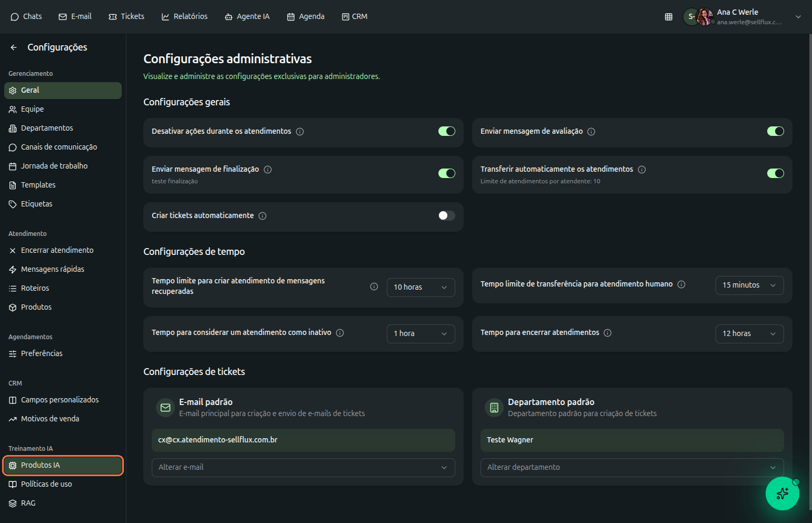812x523 pixels.
Task: Click the back arrow beside Configurações
Action: (x=14, y=47)
